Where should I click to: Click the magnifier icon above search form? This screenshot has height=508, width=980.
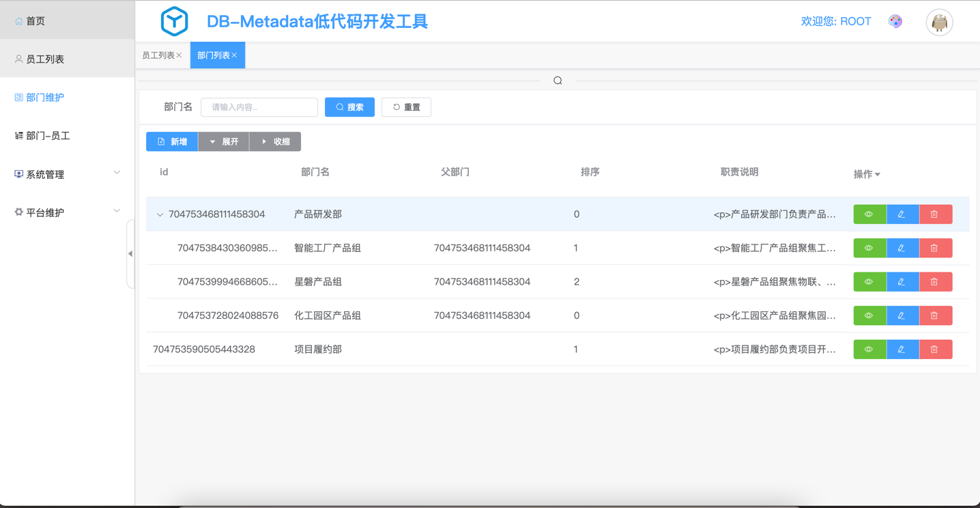coord(558,81)
